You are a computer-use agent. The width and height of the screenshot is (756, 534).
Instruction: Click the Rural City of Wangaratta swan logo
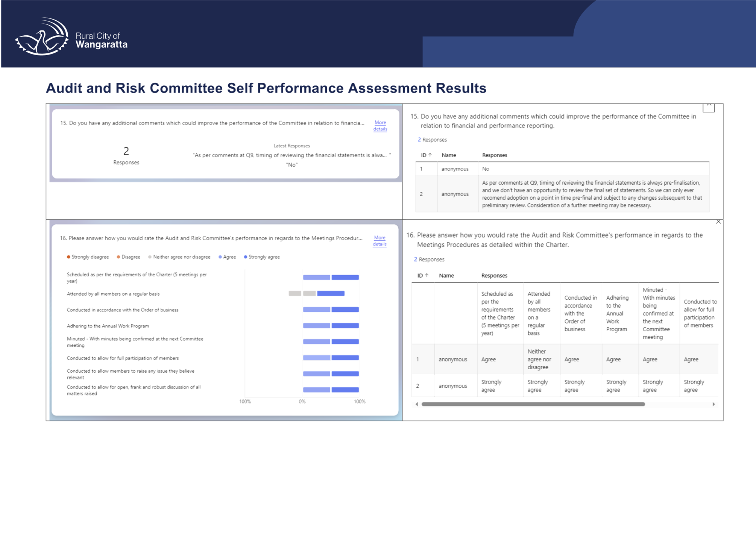pyautogui.click(x=42, y=36)
